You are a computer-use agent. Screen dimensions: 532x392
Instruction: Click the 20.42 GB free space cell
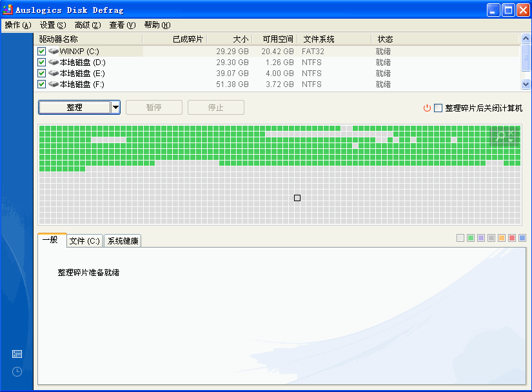click(277, 51)
